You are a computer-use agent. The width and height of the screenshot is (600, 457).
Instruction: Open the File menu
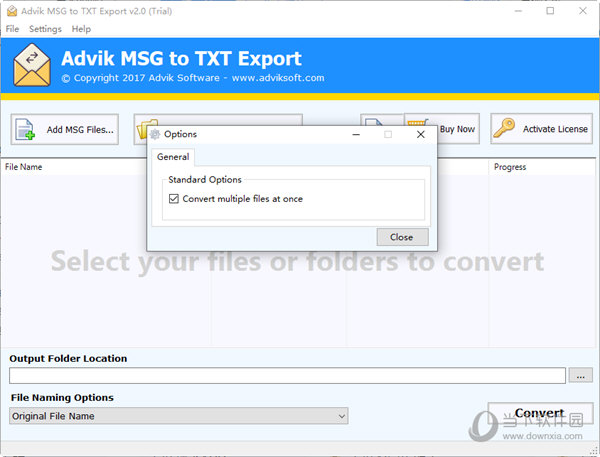tap(12, 29)
